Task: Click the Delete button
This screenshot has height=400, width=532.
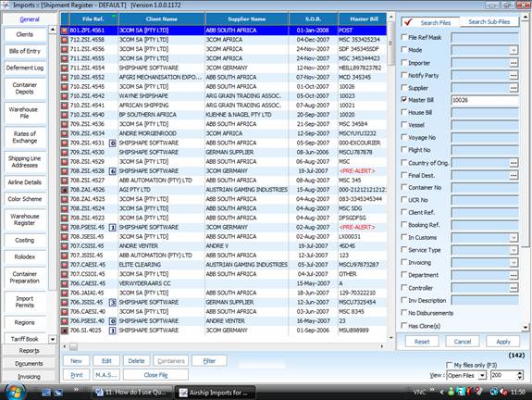Action: pos(136,361)
